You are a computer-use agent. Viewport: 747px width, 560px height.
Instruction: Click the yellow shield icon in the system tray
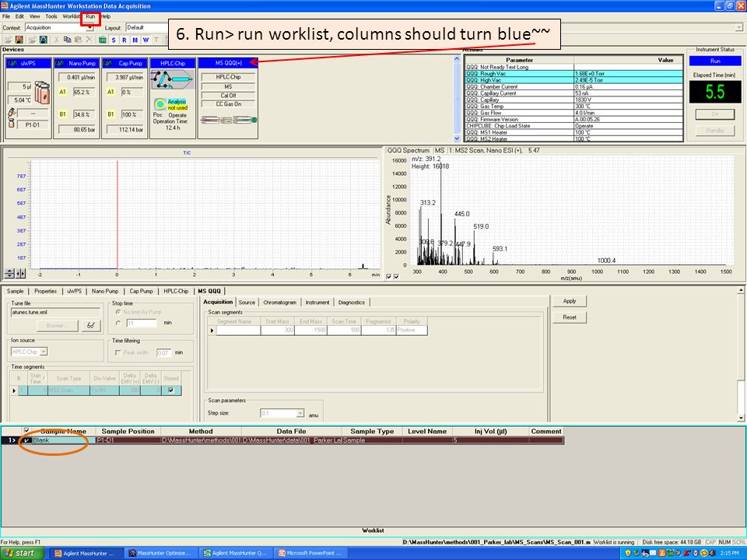click(x=628, y=553)
